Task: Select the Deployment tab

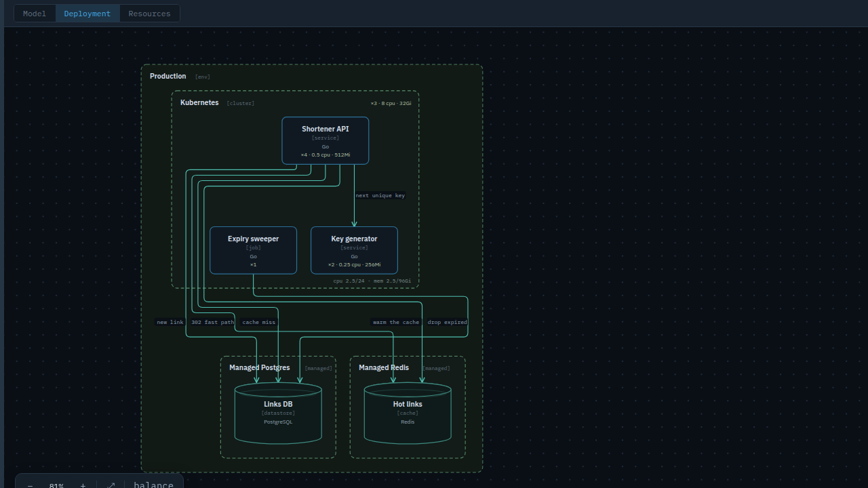Action: point(87,14)
